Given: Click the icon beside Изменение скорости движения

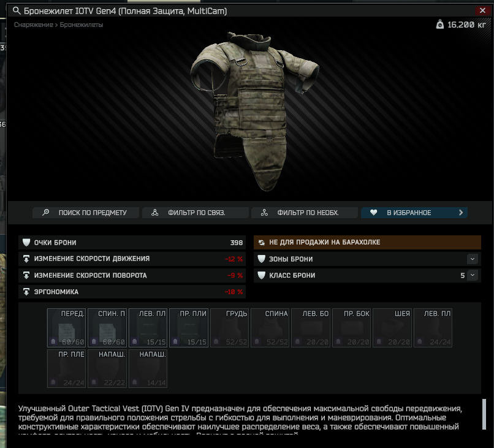Looking at the screenshot, I should (26, 259).
